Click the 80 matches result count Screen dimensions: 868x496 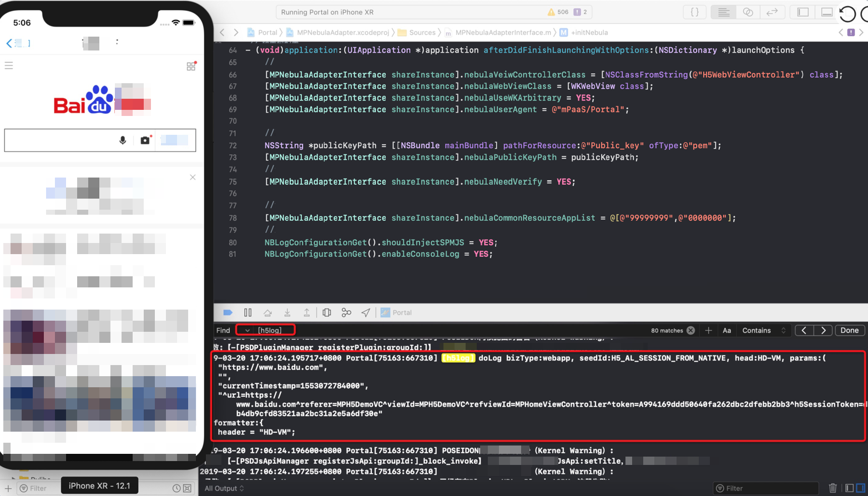coord(667,330)
